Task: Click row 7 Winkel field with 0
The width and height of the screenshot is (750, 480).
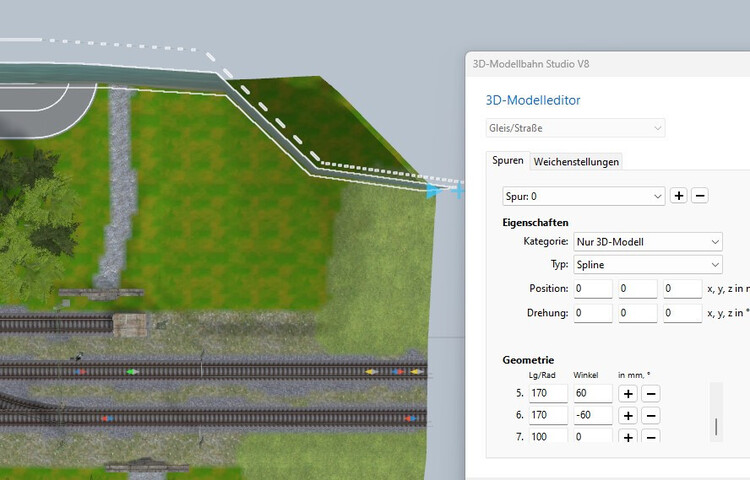Action: (x=593, y=436)
